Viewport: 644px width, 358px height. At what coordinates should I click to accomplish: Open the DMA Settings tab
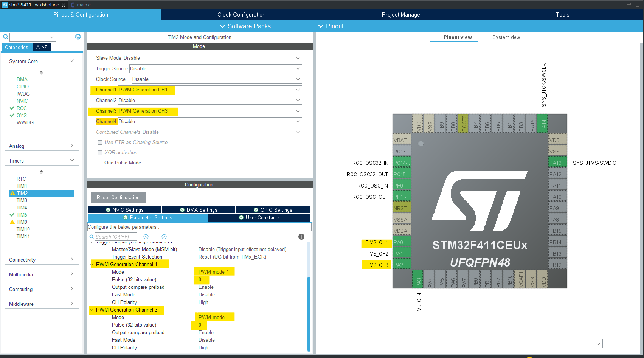point(199,210)
